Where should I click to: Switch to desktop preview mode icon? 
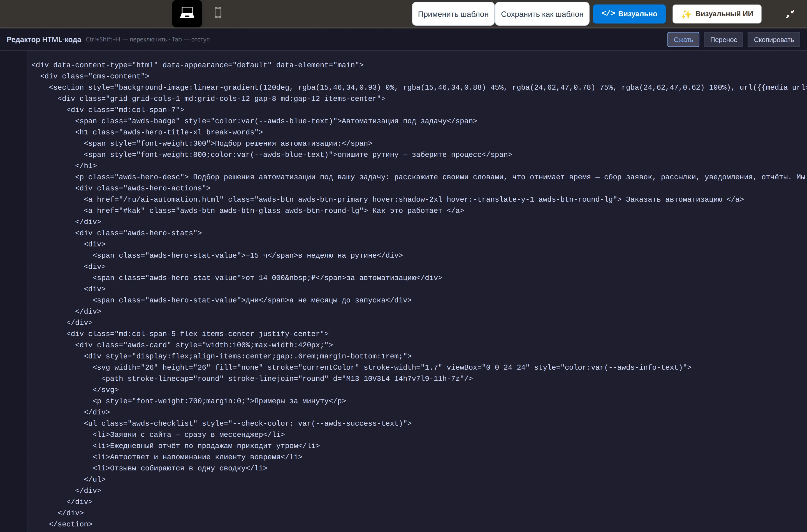coord(187,13)
